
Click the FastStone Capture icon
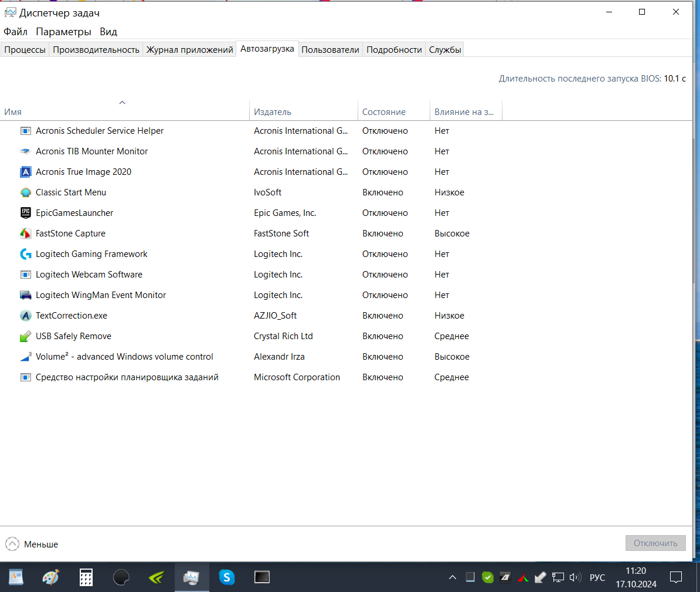pos(25,234)
